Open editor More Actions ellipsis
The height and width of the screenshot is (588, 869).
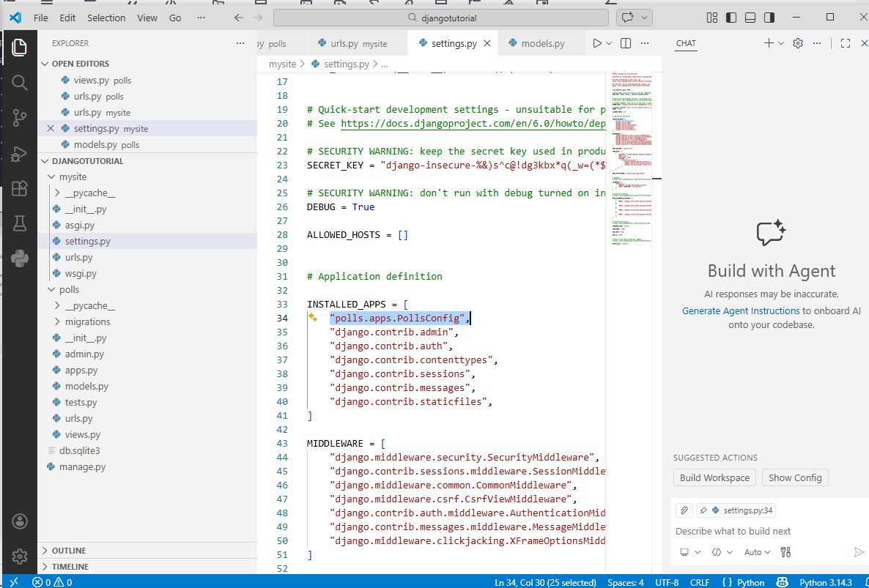pyautogui.click(x=645, y=43)
